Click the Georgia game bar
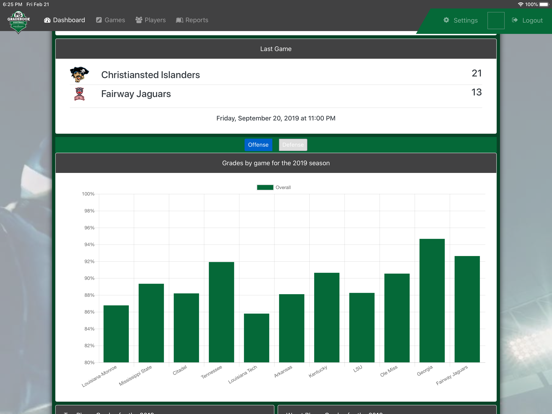The height and width of the screenshot is (414, 552). coord(432,300)
